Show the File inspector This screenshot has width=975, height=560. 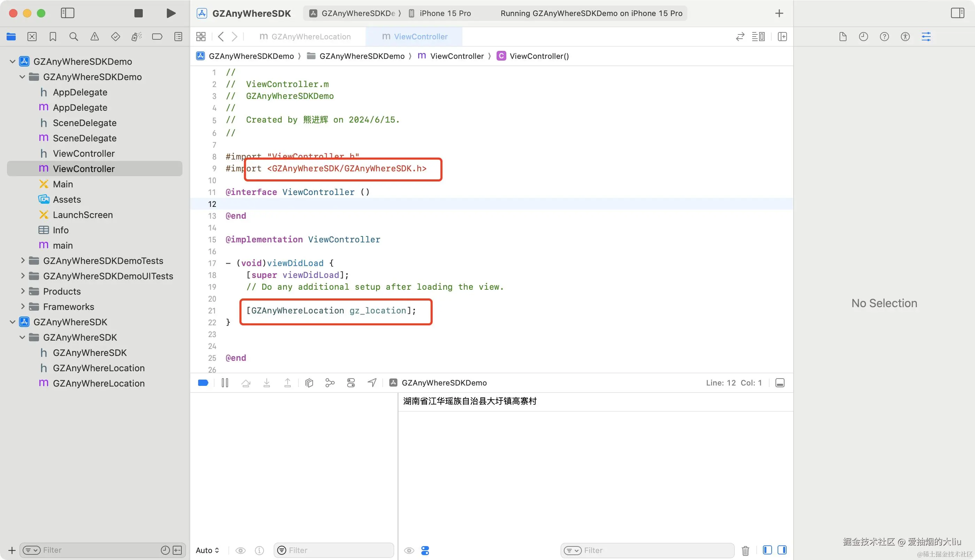pos(843,37)
